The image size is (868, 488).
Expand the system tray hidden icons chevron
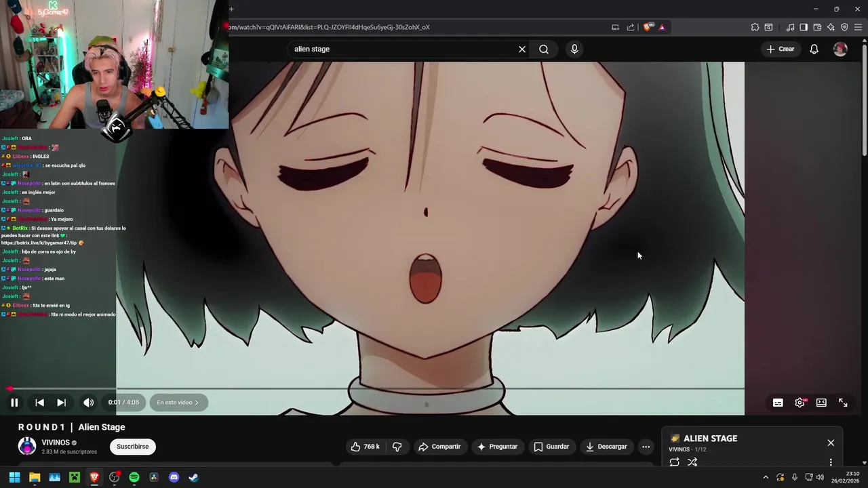(x=766, y=477)
